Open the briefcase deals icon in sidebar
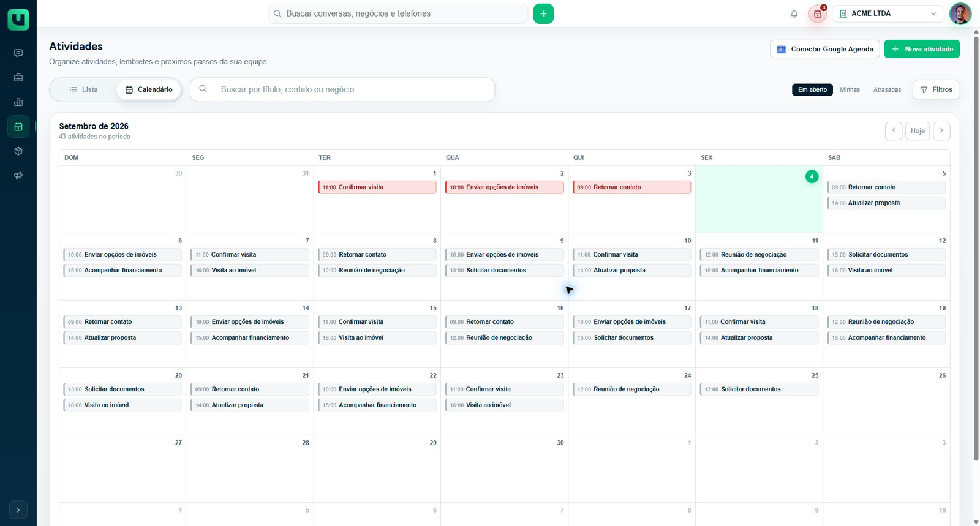This screenshot has height=526, width=980. coord(18,78)
